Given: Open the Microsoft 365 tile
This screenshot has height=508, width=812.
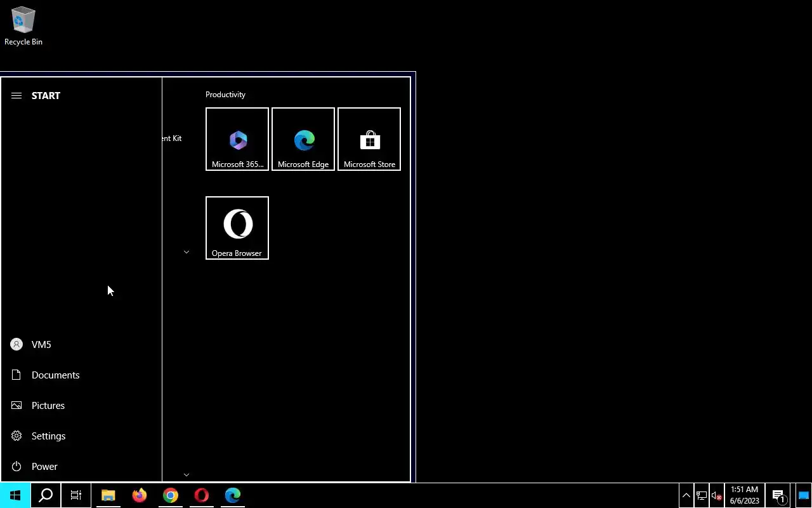Looking at the screenshot, I should (x=237, y=139).
